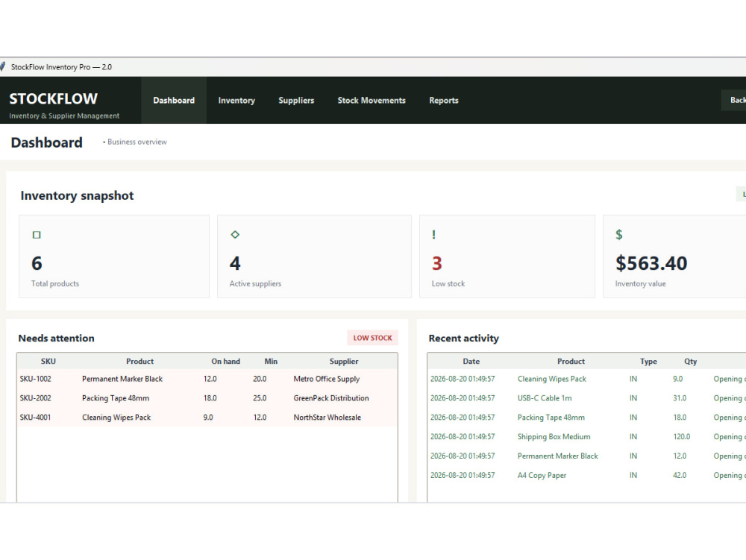746x560 pixels.
Task: Select the SKU-1002 row
Action: coord(207,379)
